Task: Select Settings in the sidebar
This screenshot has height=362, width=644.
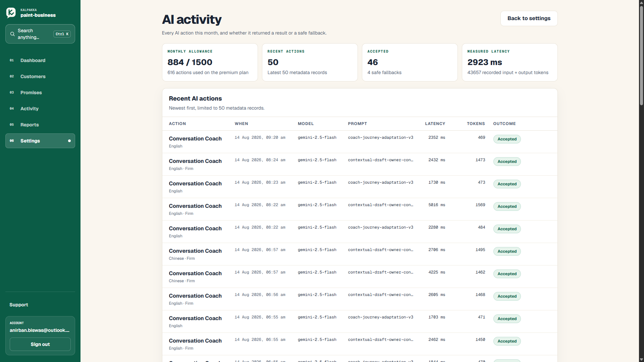Action: [40, 141]
